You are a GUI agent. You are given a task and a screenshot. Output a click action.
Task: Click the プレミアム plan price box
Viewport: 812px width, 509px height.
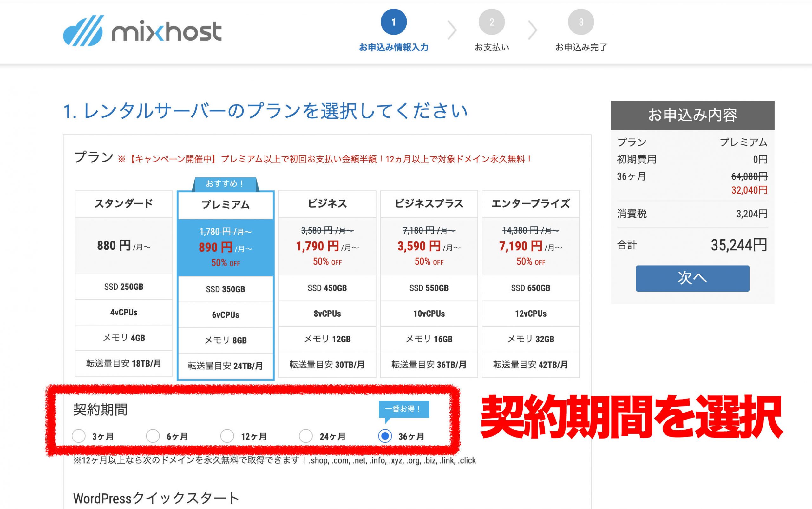pyautogui.click(x=225, y=248)
